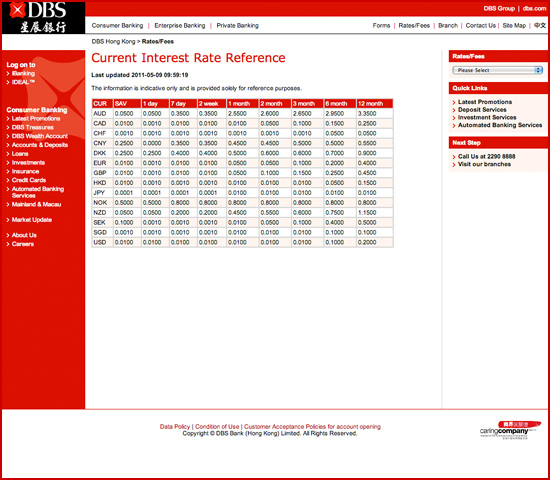The image size is (550, 480).
Task: Open Consumer Banking in top navigation
Action: coord(117,26)
